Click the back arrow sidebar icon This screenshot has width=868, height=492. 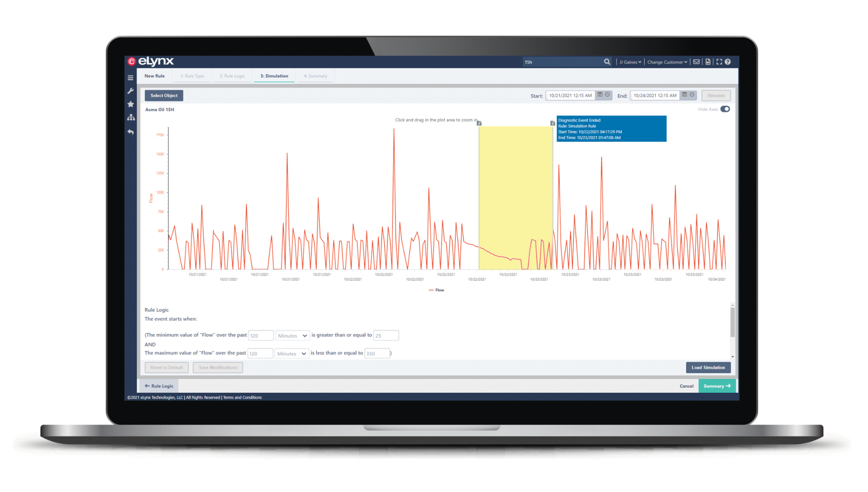pyautogui.click(x=131, y=132)
